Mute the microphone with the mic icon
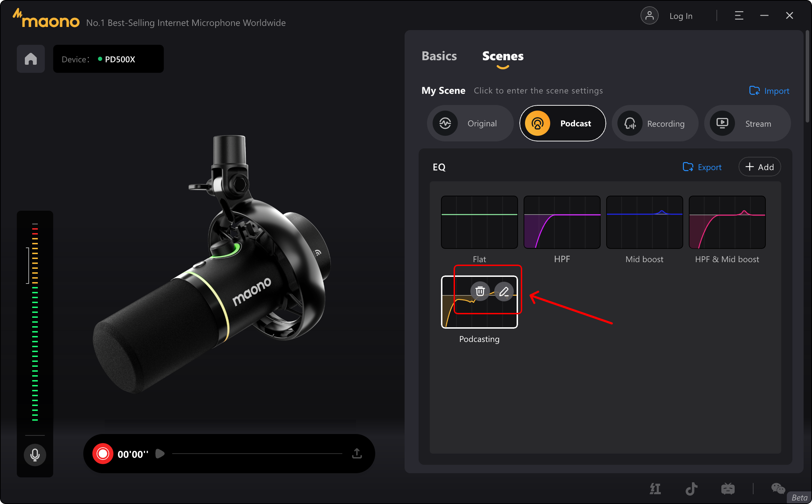812x504 pixels. (35, 455)
